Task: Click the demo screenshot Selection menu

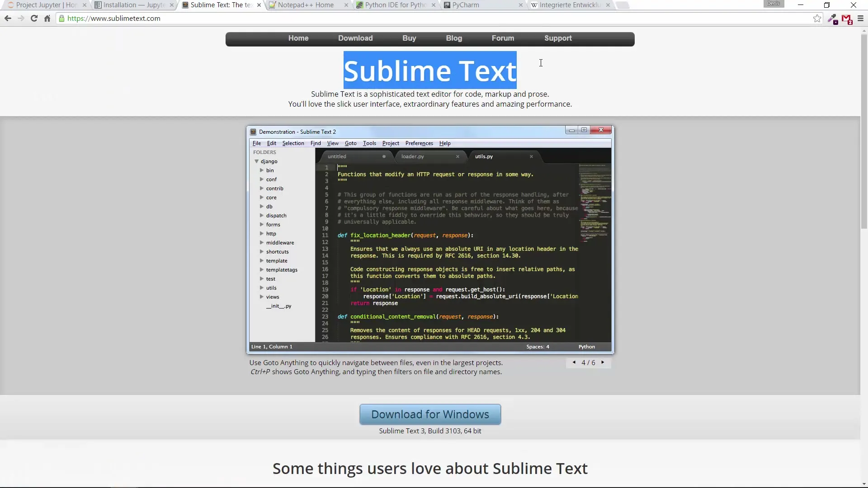Action: coord(293,143)
